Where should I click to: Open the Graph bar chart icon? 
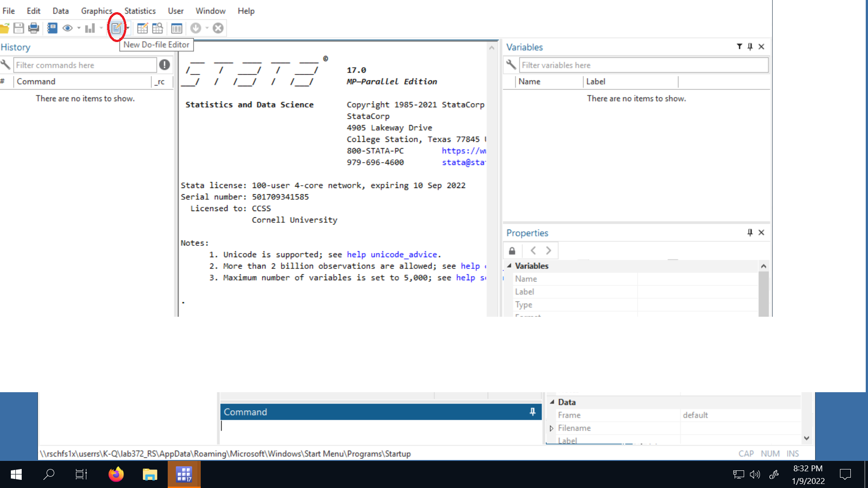(90, 28)
